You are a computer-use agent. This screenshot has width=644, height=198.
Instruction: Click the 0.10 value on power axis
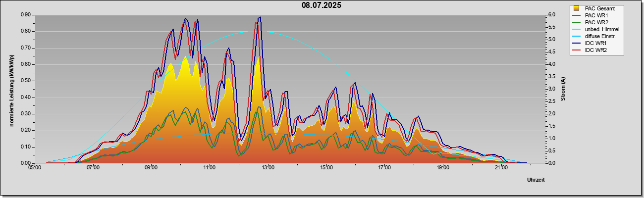point(26,147)
